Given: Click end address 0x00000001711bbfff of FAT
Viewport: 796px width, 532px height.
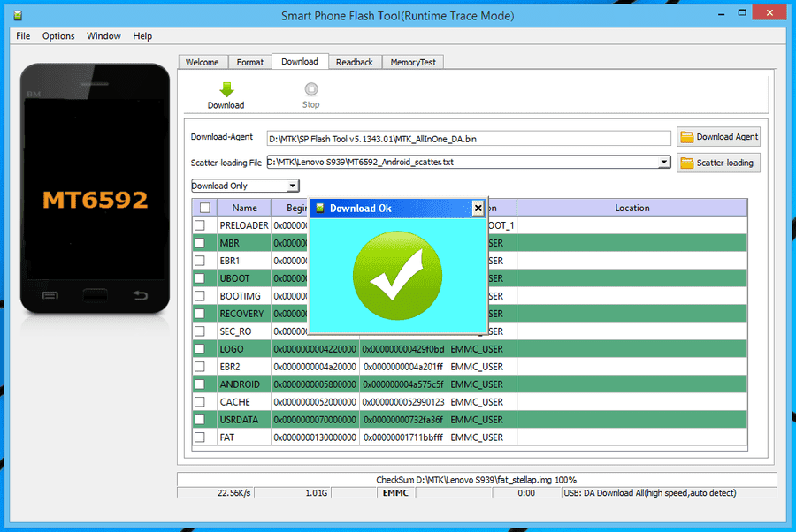Looking at the screenshot, I should 403,437.
